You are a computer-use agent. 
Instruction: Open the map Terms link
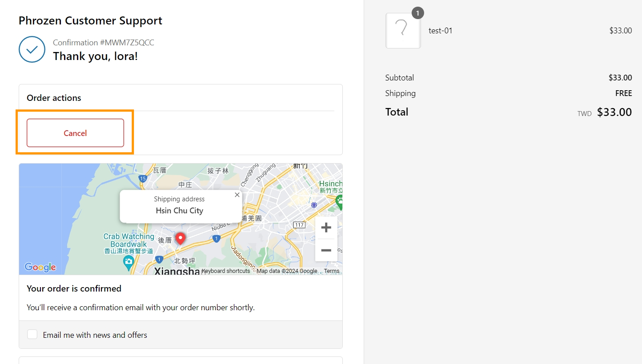[332, 271]
